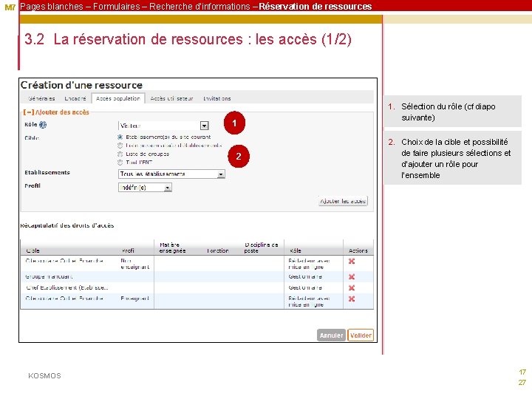Click Gestionnaire in the Groupe manquant row
This screenshot has height=399, width=532.
(x=305, y=277)
